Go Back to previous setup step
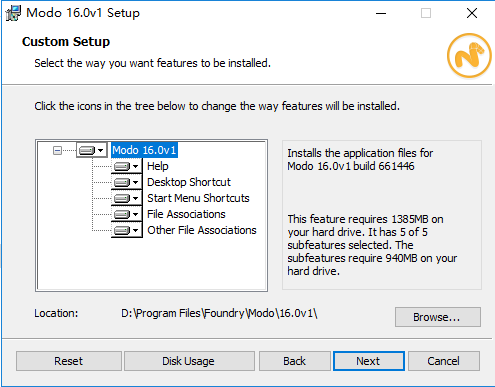Image resolution: width=495 pixels, height=387 pixels. (295, 361)
